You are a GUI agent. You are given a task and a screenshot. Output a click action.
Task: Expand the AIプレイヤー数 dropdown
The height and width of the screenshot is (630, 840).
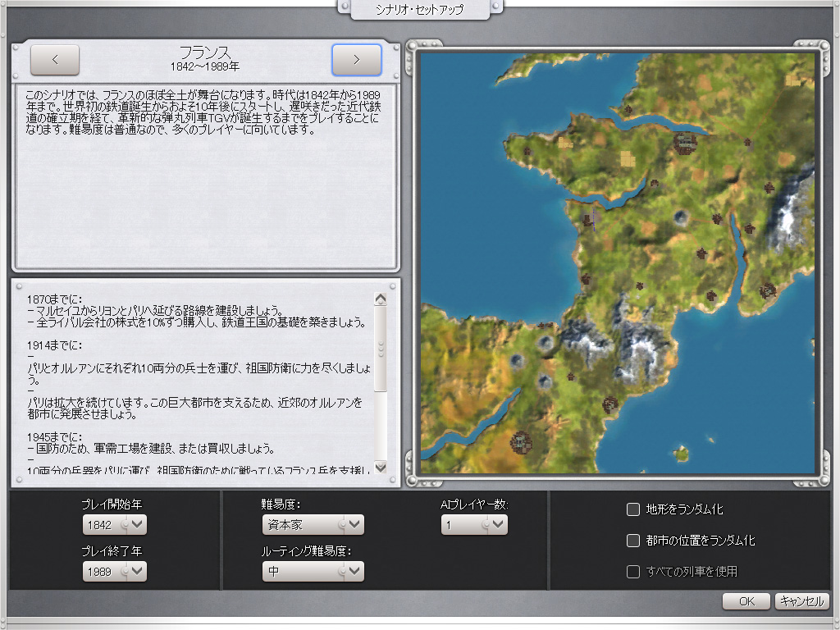click(474, 524)
